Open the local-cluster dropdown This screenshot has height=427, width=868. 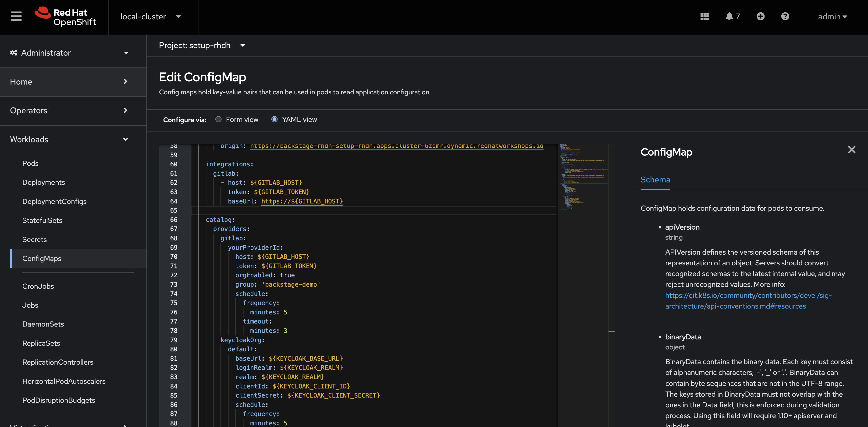[x=151, y=17]
